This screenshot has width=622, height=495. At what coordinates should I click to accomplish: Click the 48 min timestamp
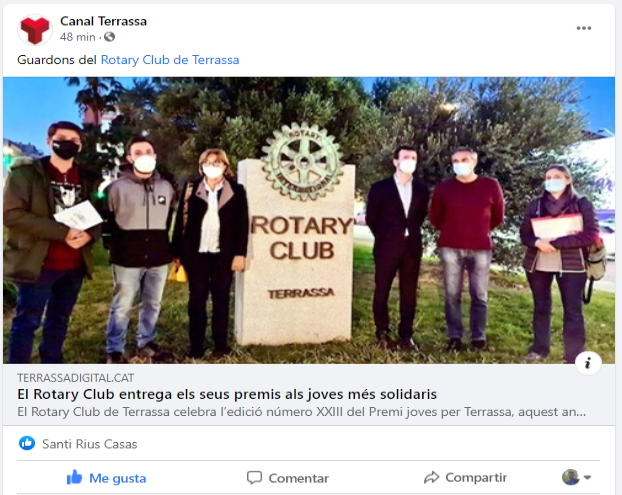click(77, 37)
